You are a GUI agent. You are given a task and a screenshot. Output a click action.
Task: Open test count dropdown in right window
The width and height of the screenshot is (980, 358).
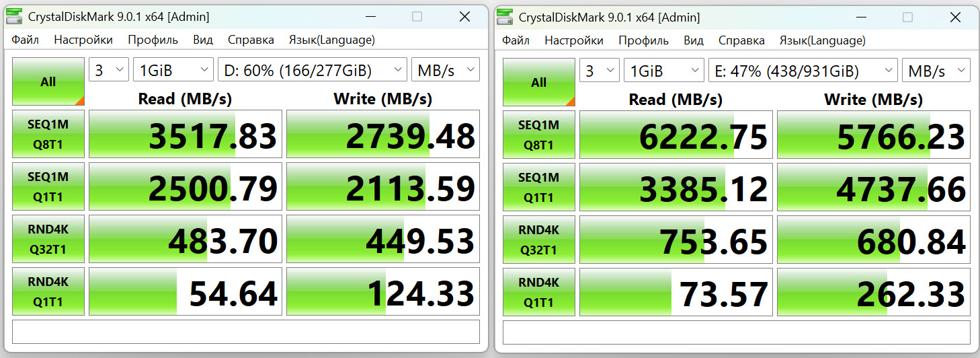(600, 70)
